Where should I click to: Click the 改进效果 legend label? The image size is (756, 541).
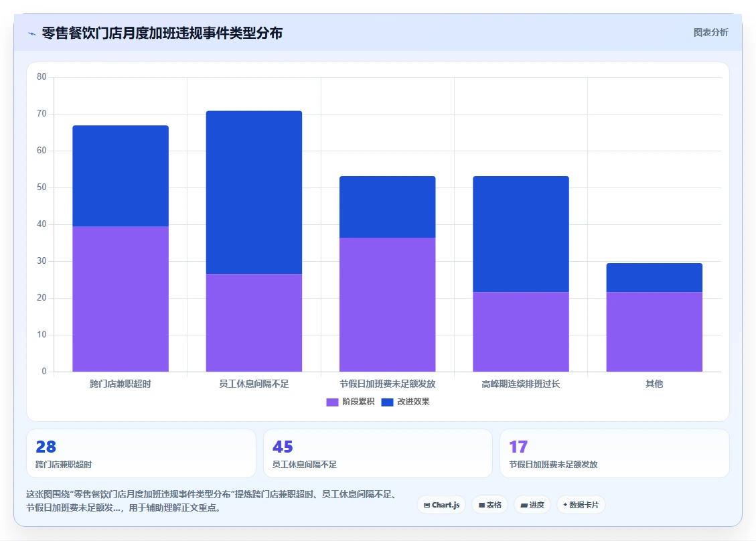pos(413,402)
